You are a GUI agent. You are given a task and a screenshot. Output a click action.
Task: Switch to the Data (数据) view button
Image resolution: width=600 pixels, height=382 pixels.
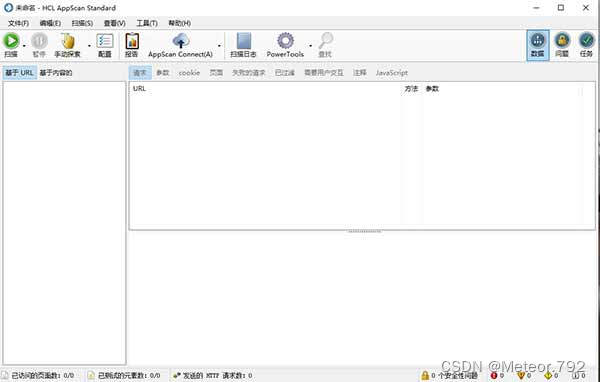click(x=538, y=45)
